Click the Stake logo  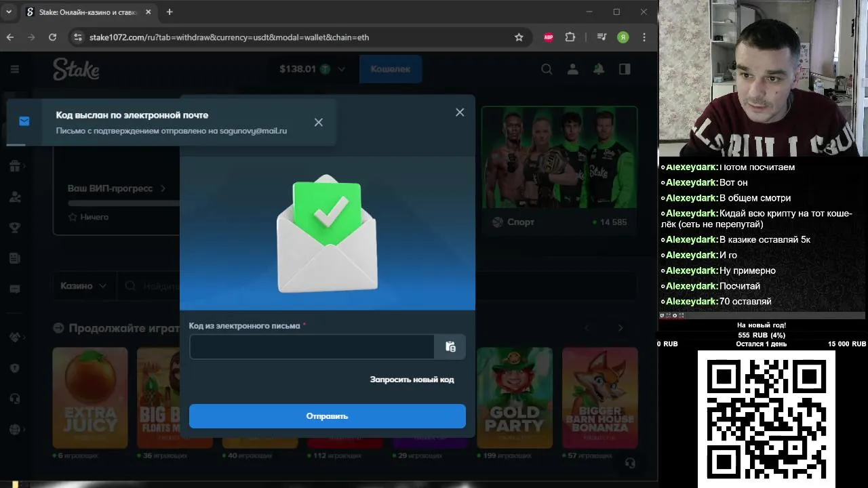point(76,69)
